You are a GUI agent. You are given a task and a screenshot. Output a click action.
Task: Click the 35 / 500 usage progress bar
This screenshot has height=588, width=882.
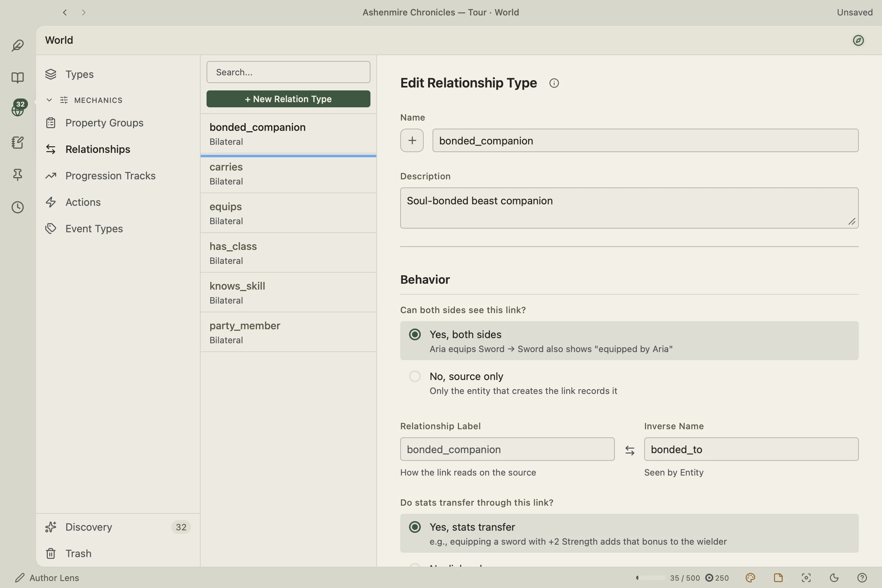pyautogui.click(x=650, y=577)
